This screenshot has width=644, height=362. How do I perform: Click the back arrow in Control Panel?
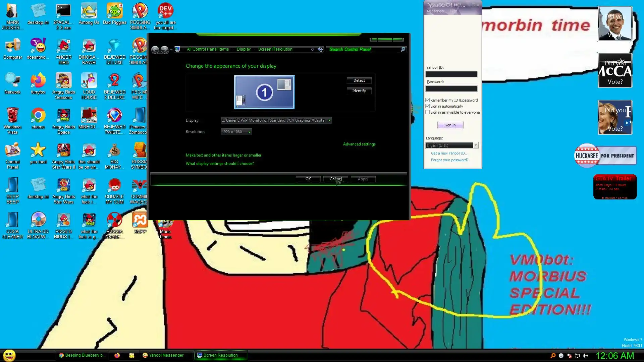click(x=155, y=50)
